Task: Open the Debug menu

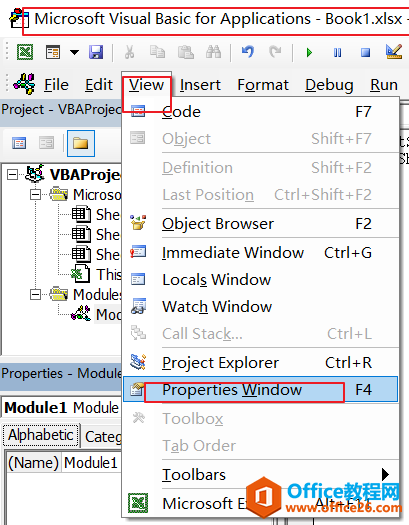Action: (x=329, y=85)
